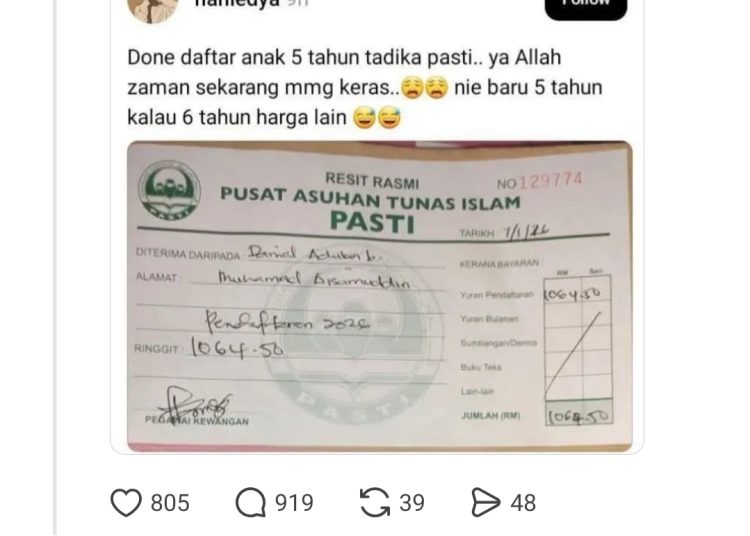The image size is (750, 536).
Task: Click the receipt number 129774 in the image
Action: coord(551,181)
